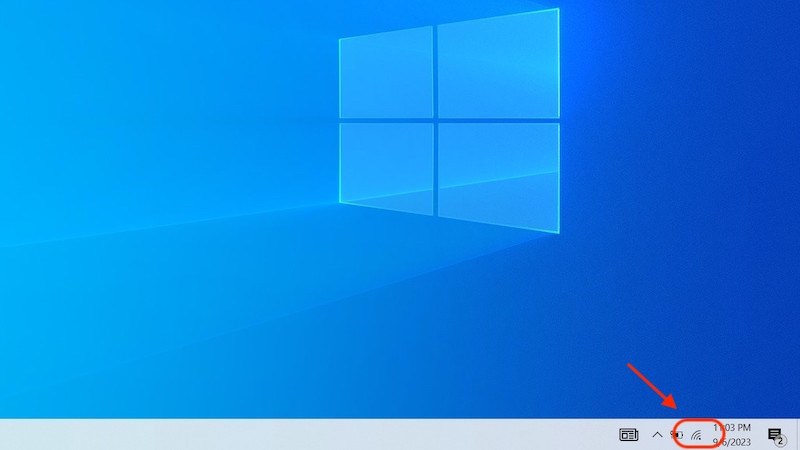Open the Action Center notifications icon
Viewport: 800px width, 450px height.
click(x=773, y=434)
